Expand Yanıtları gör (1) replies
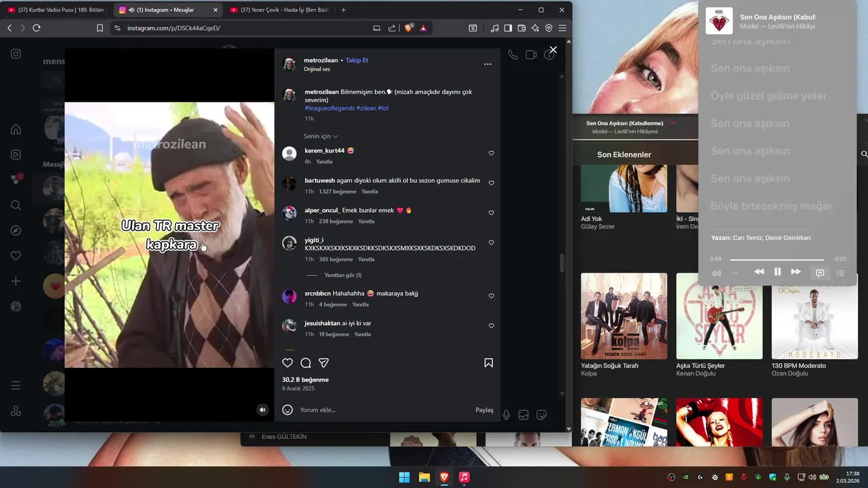This screenshot has height=488, width=868. pos(342,275)
